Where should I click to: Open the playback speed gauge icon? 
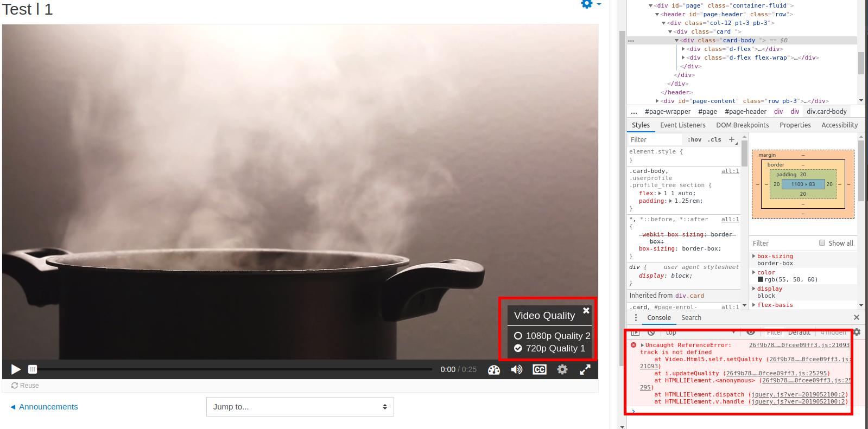(x=494, y=370)
